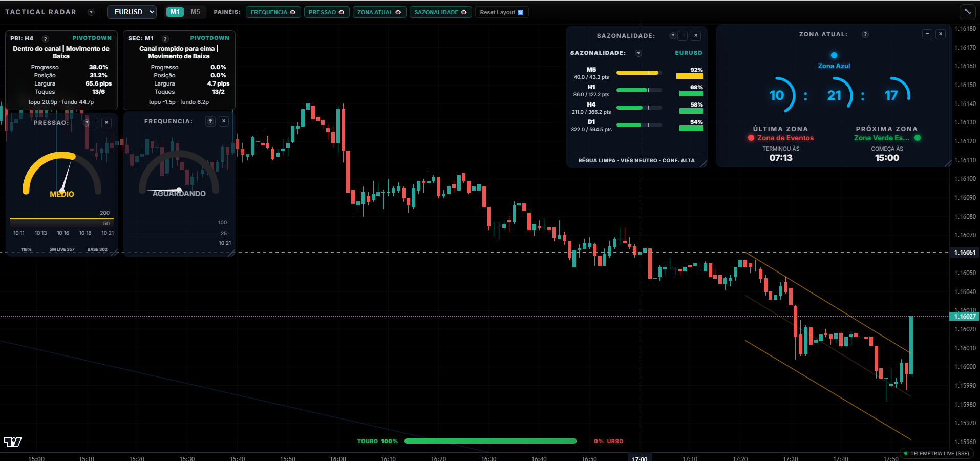Image resolution: width=980 pixels, height=461 pixels.
Task: Click the H4 seasonality progress bar
Action: tap(639, 108)
